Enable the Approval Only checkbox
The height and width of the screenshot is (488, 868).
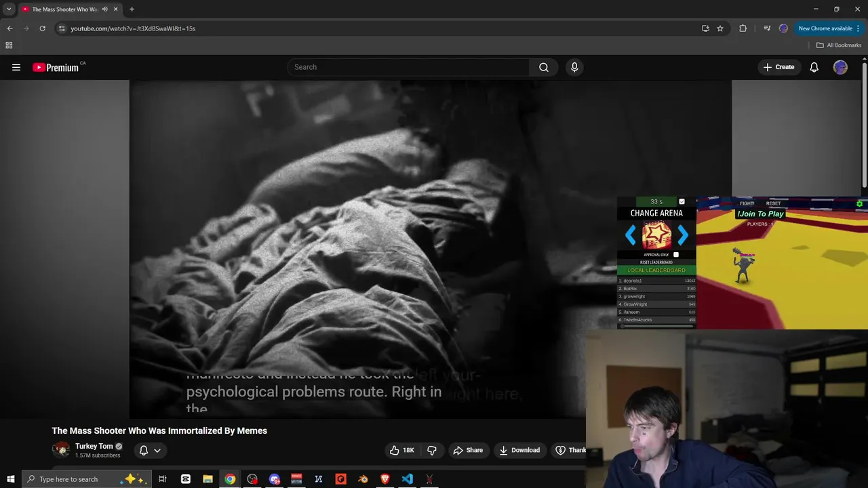[676, 255]
